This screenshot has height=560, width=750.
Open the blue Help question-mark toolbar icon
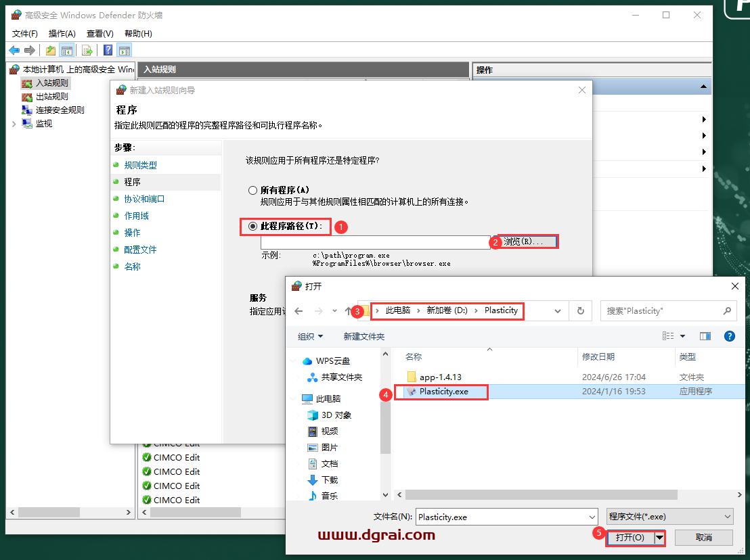point(108,50)
